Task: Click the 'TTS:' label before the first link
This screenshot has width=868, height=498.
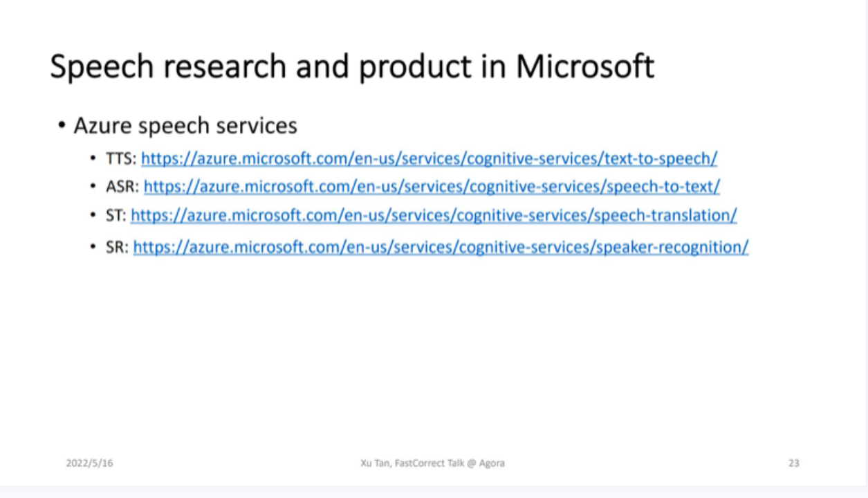Action: (x=121, y=159)
